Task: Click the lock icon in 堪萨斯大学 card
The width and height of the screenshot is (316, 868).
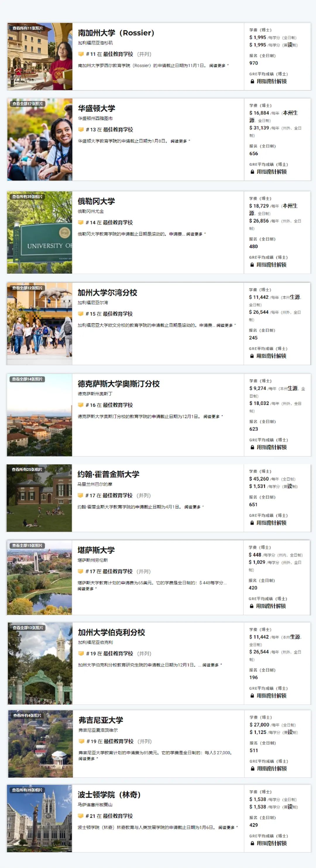Action: tap(252, 606)
